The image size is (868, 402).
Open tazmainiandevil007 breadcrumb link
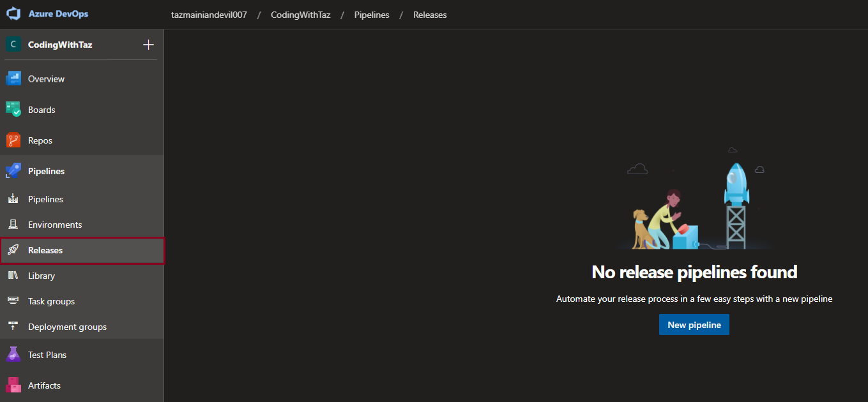tap(209, 15)
